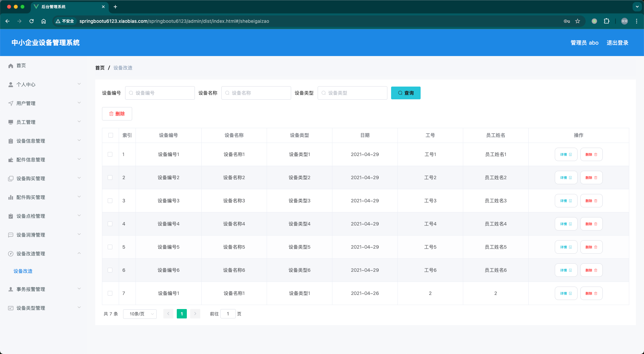The width and height of the screenshot is (644, 354).
Task: Open the 10条/页 page size dropdown
Action: [140, 314]
